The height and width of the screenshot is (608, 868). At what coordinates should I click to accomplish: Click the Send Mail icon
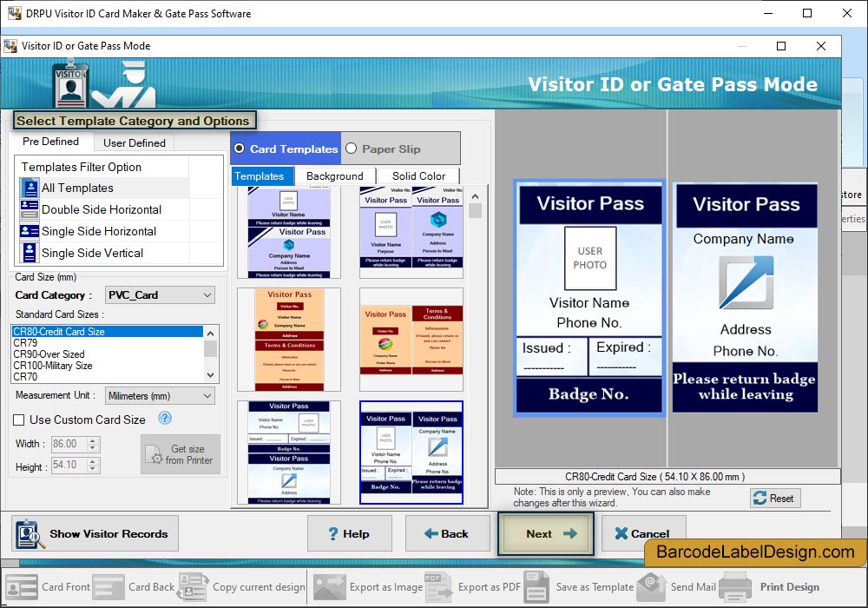pyautogui.click(x=651, y=587)
